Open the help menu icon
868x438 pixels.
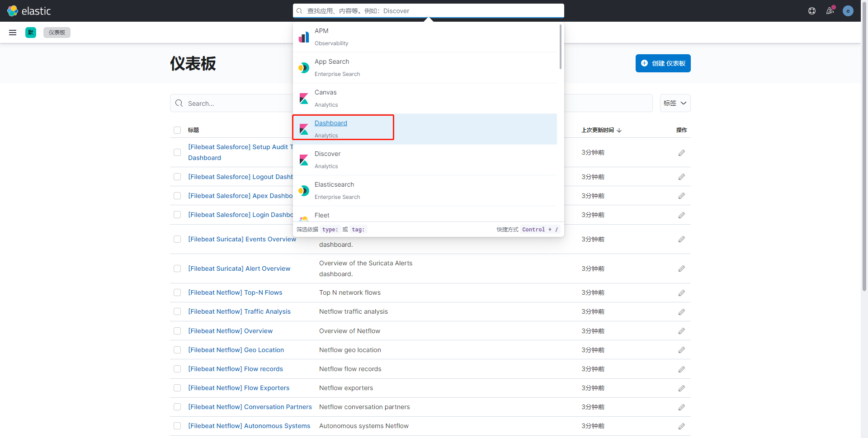pyautogui.click(x=812, y=11)
